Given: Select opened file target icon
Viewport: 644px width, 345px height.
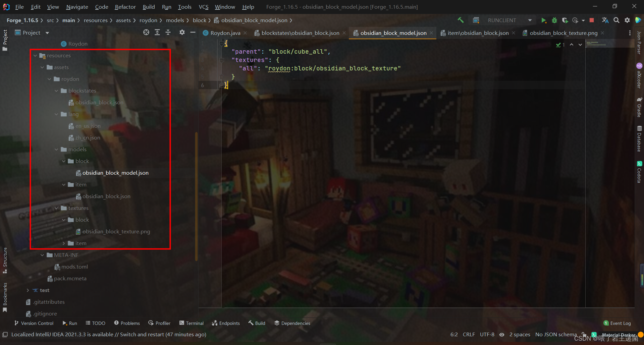Looking at the screenshot, I should click(146, 32).
